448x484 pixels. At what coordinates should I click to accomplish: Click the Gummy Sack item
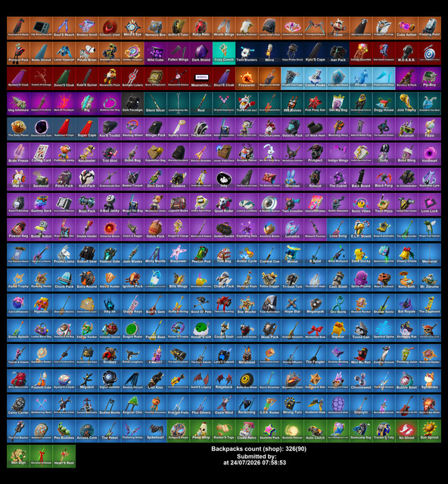point(41,204)
